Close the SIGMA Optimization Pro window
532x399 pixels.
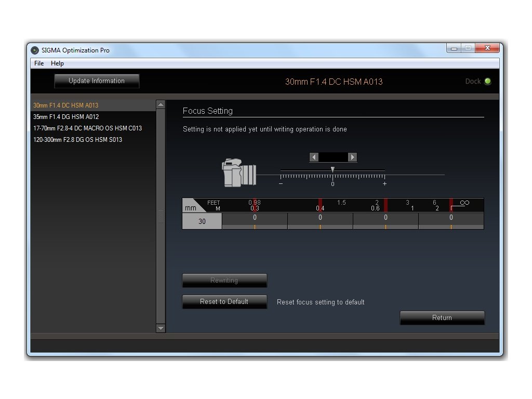tap(487, 48)
